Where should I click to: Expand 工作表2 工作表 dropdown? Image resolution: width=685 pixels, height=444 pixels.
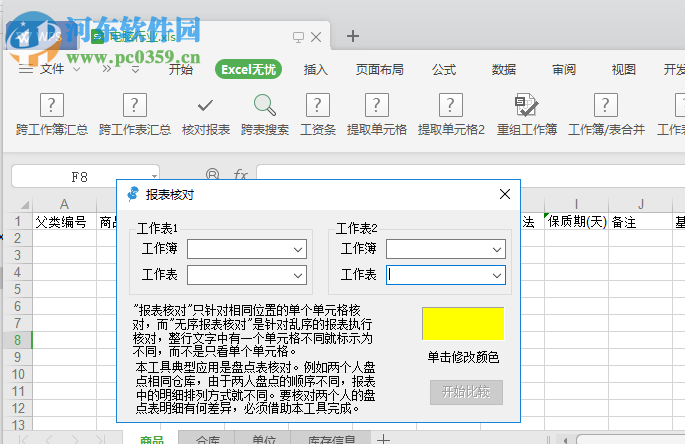[x=497, y=276]
